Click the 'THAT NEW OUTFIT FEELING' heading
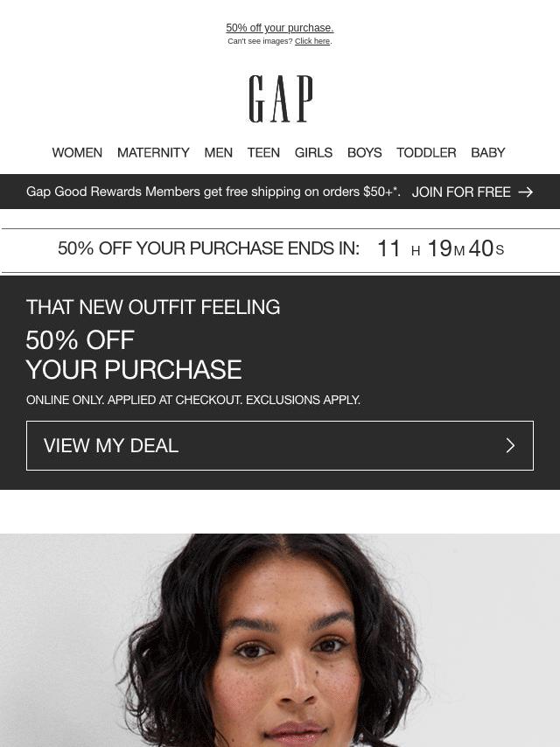This screenshot has height=747, width=560. tap(153, 307)
